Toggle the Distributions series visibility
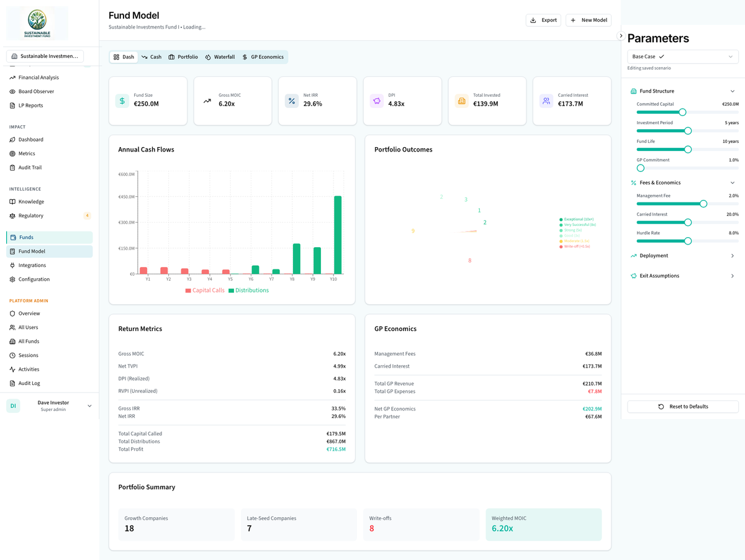745x560 pixels. click(248, 290)
